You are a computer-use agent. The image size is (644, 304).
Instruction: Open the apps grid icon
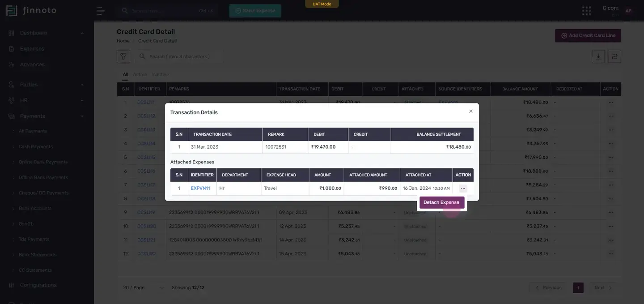coord(586,11)
